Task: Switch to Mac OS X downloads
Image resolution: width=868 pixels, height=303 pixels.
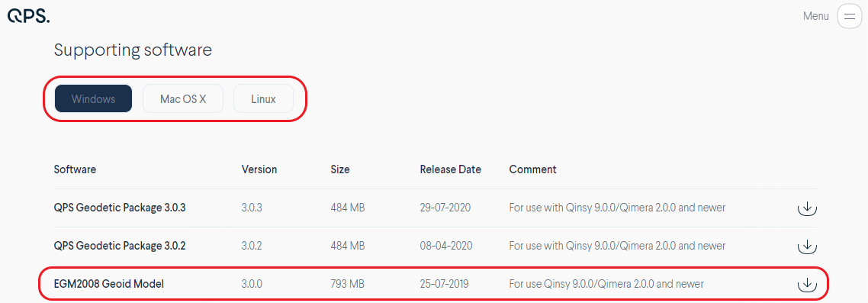Action: pos(183,98)
